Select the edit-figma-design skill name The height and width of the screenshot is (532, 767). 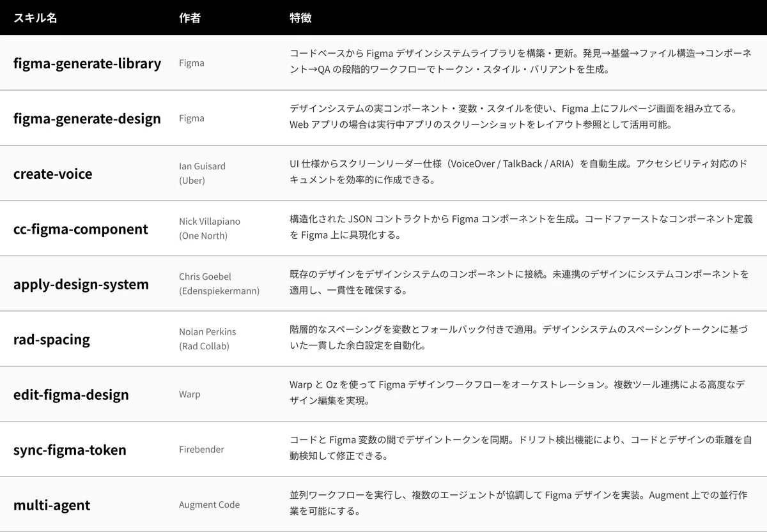[x=71, y=394]
